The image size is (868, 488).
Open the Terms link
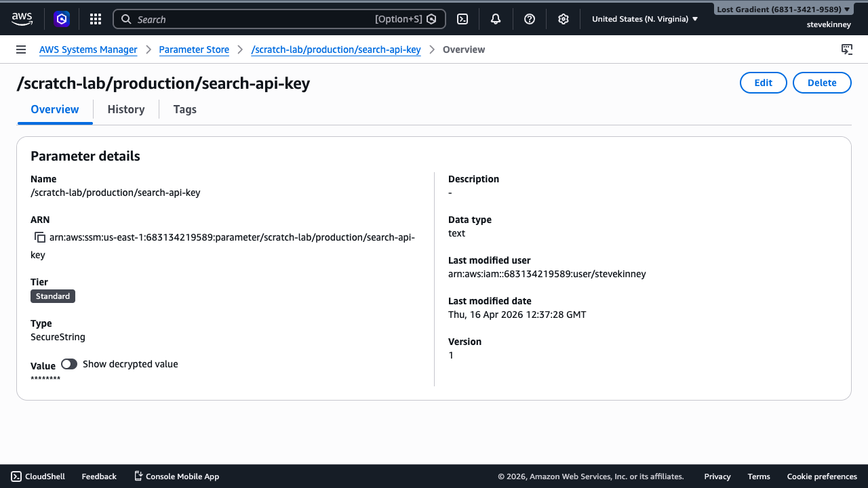click(x=759, y=476)
